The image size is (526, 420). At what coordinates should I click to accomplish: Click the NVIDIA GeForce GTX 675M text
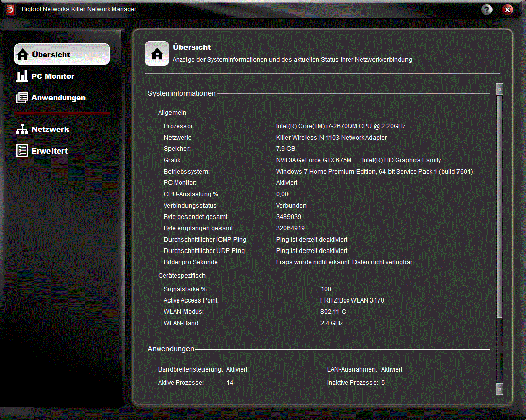[314, 160]
